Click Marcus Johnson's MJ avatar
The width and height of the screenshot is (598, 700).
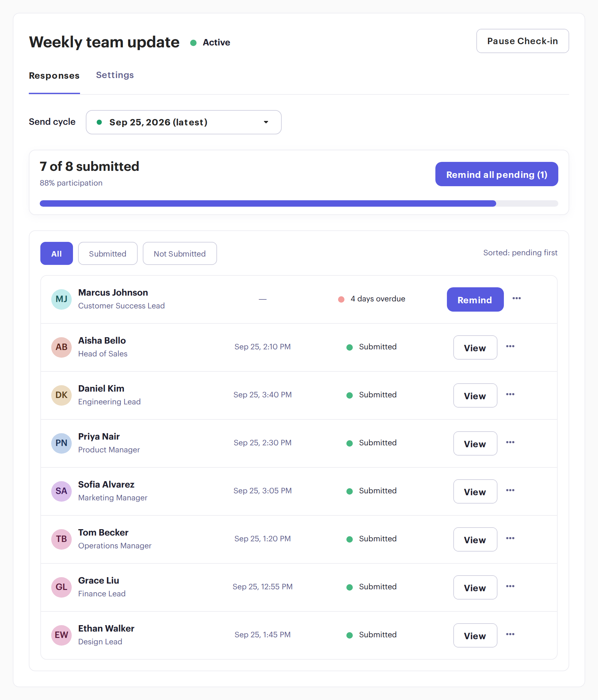click(x=61, y=299)
